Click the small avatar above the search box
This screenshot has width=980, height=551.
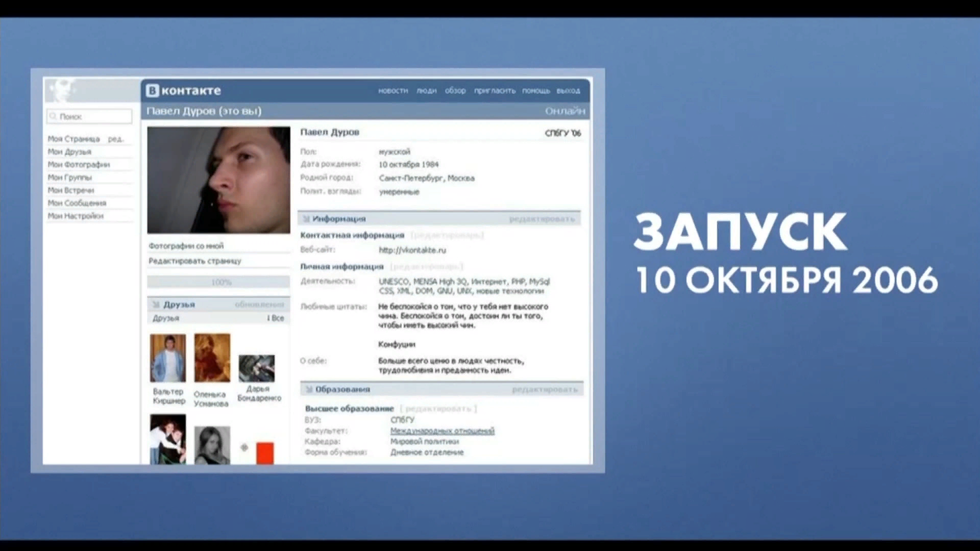coord(60,90)
